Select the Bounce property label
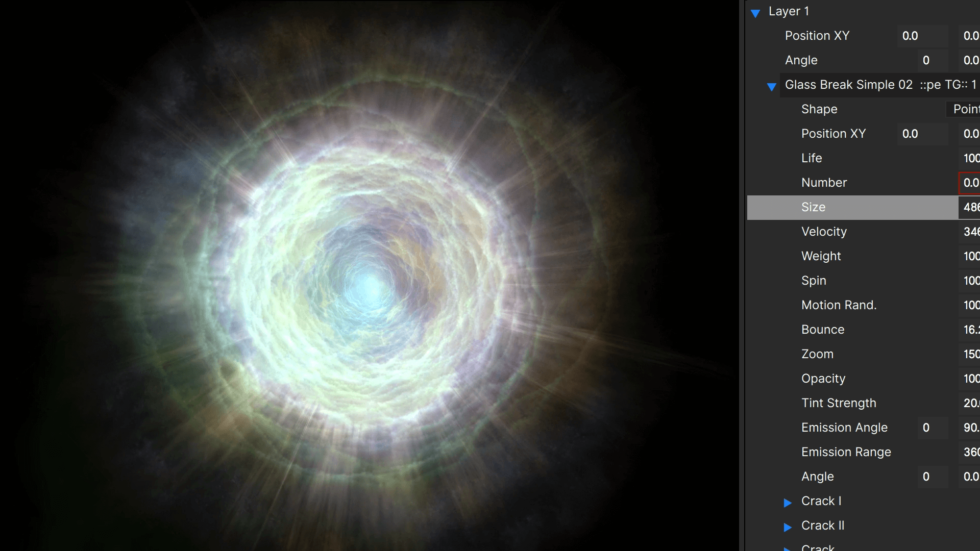The width and height of the screenshot is (980, 551). click(823, 330)
